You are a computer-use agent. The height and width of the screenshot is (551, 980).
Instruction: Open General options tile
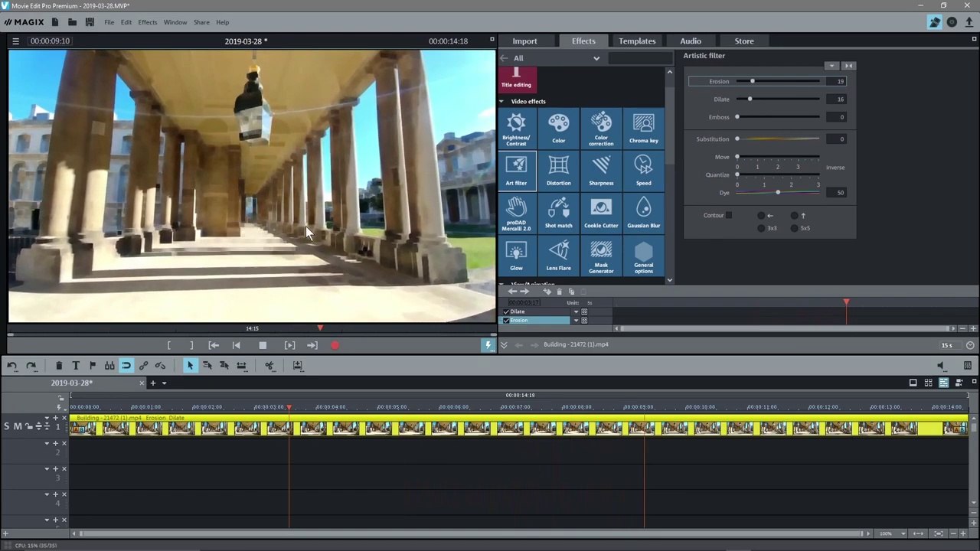644,256
